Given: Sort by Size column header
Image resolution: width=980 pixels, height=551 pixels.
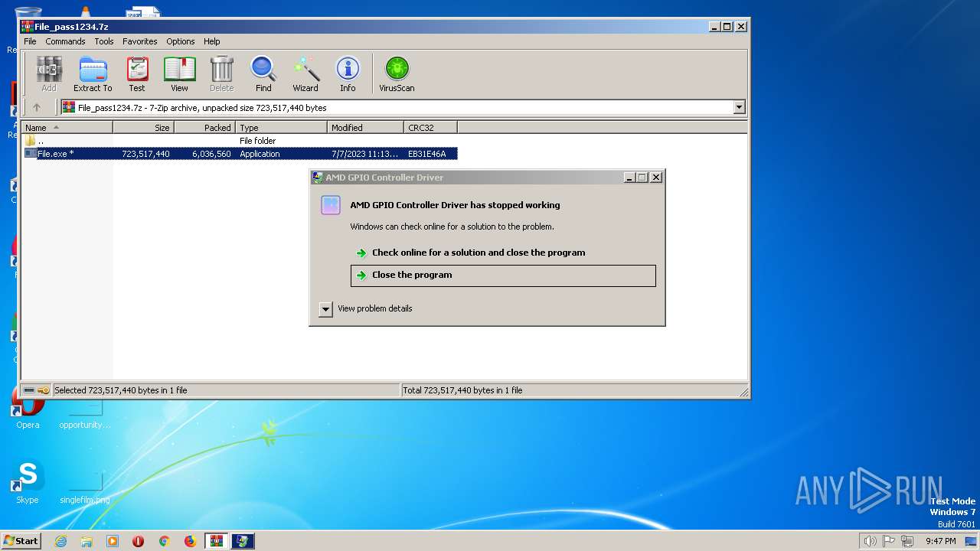Looking at the screenshot, I should pyautogui.click(x=144, y=128).
